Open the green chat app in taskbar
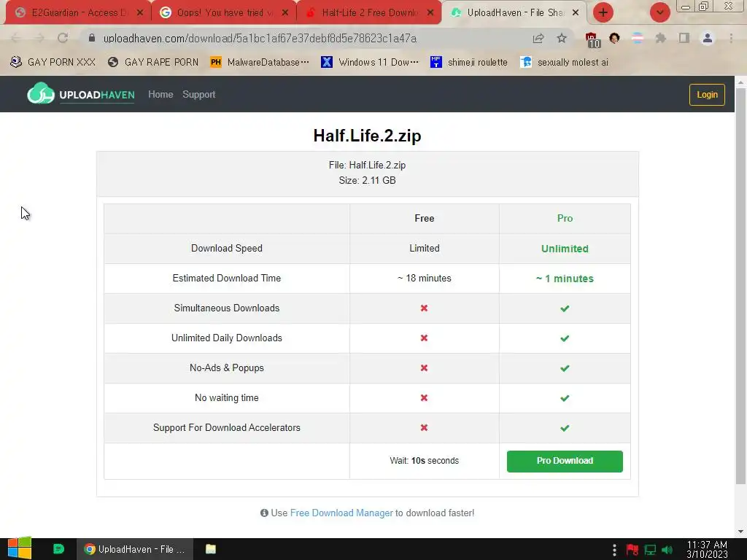The width and height of the screenshot is (747, 560). tap(58, 549)
